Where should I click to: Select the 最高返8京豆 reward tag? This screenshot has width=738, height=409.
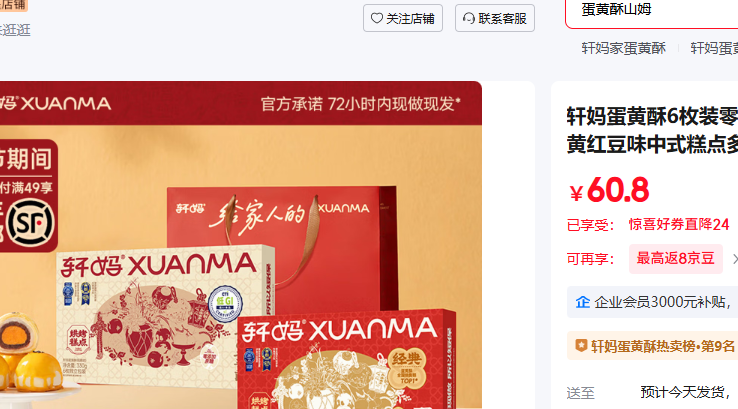click(x=675, y=258)
